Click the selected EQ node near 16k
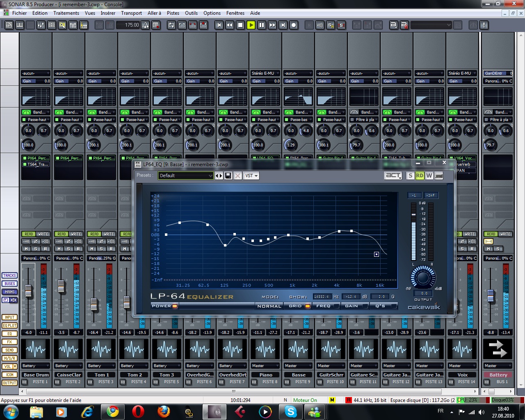Viewport: 525px width, 420px height. click(x=377, y=254)
